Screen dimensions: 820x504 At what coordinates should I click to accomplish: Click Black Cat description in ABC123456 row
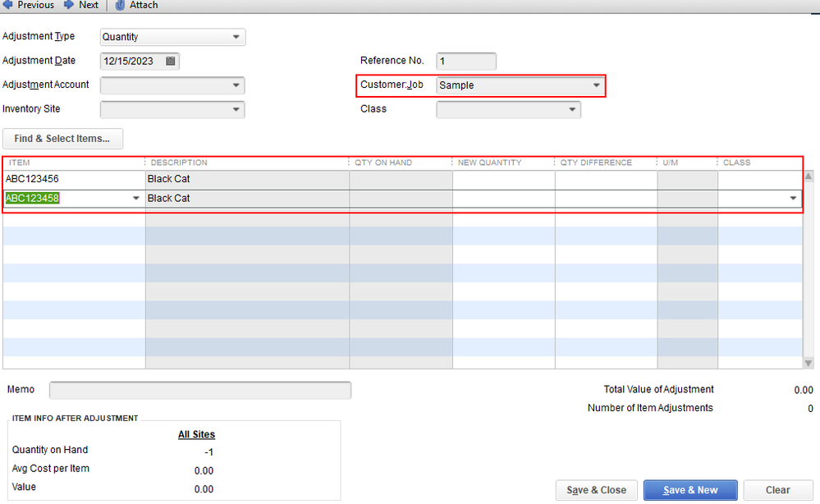[x=247, y=179]
